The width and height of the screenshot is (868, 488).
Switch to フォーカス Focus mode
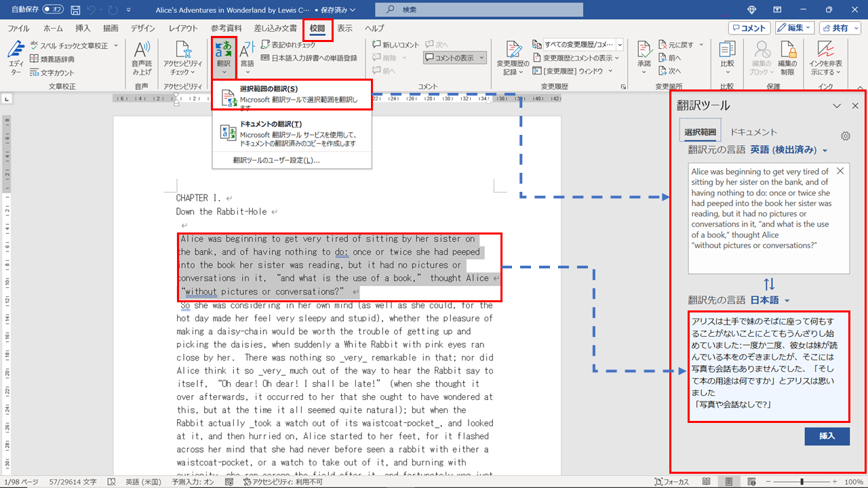[672, 481]
